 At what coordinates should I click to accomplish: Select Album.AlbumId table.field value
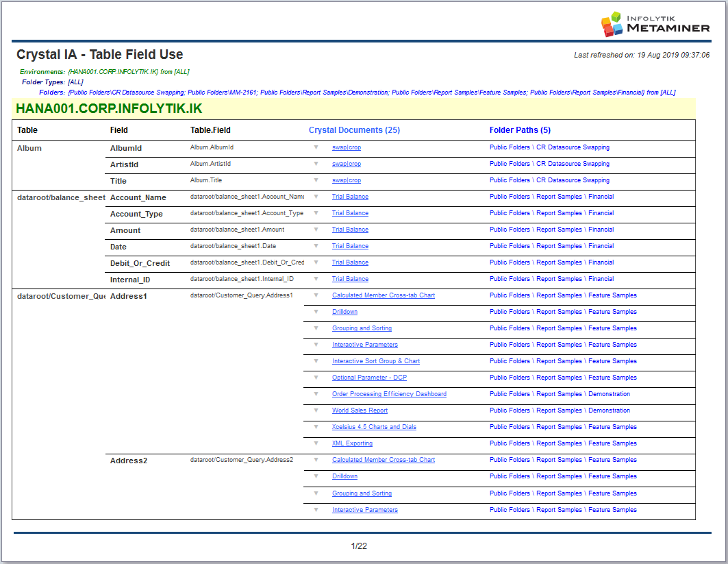point(212,147)
